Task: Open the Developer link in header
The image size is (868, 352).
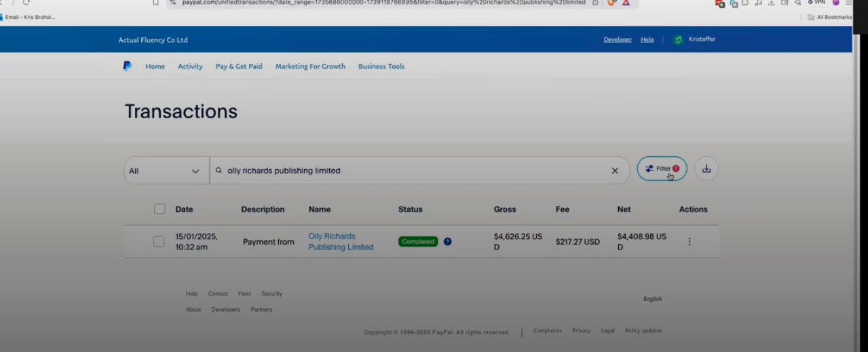Action: tap(618, 39)
